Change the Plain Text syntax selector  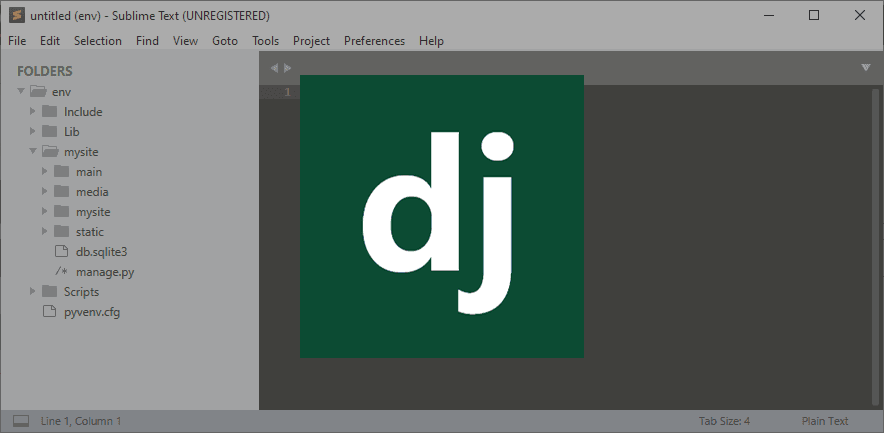(x=825, y=421)
